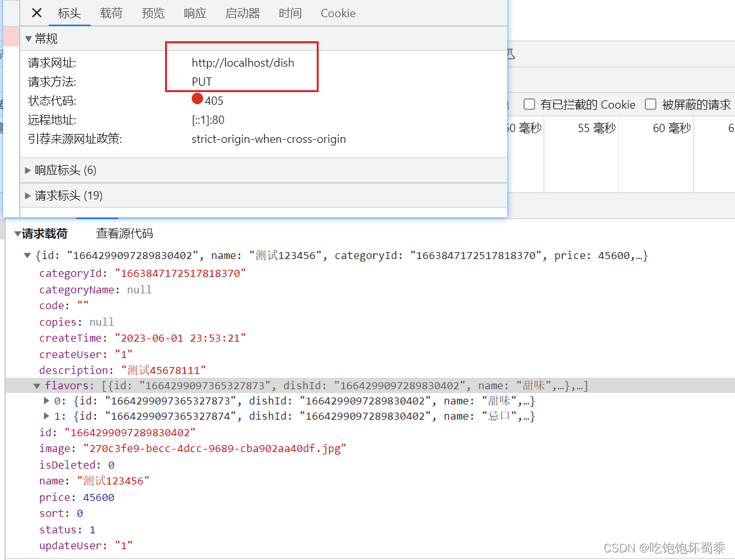Open the Cookie tab
Viewport: 735px width, 560px height.
click(338, 13)
